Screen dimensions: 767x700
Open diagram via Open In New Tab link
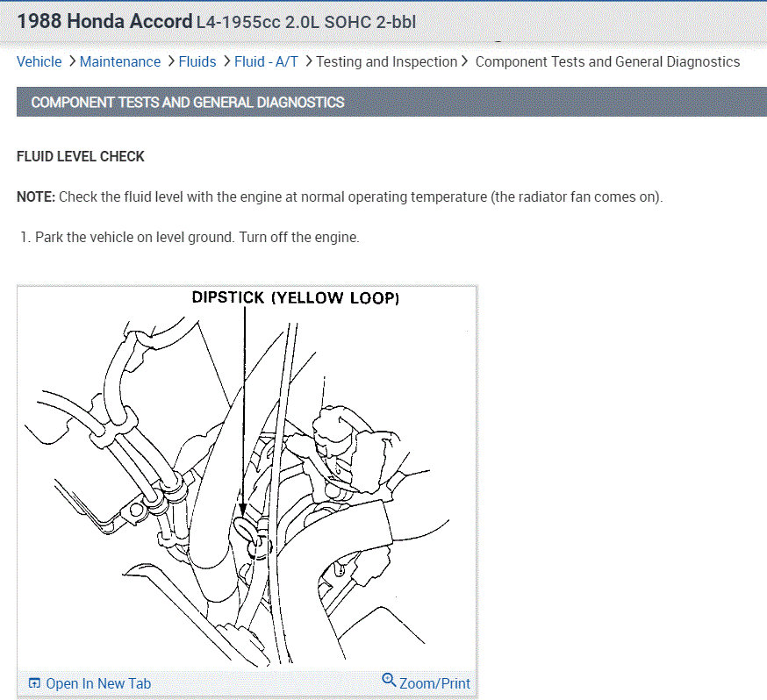point(98,683)
